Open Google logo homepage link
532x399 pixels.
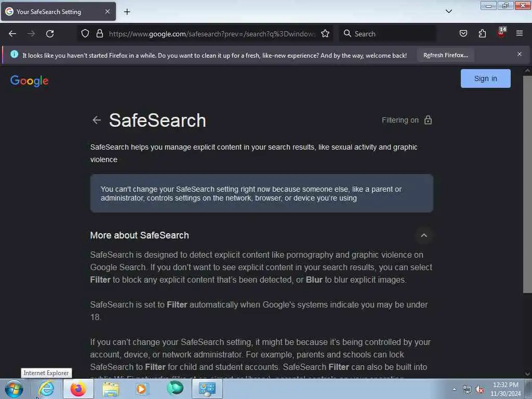click(30, 81)
